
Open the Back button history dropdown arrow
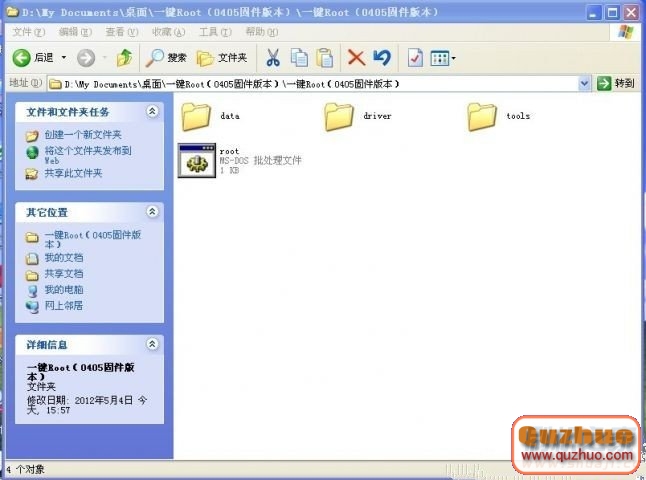[x=64, y=57]
